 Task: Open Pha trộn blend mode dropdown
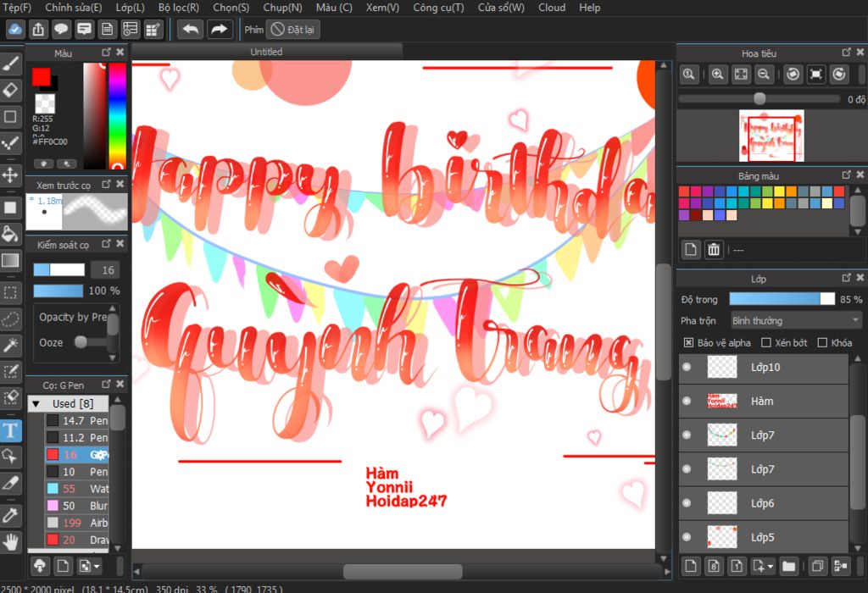click(796, 320)
